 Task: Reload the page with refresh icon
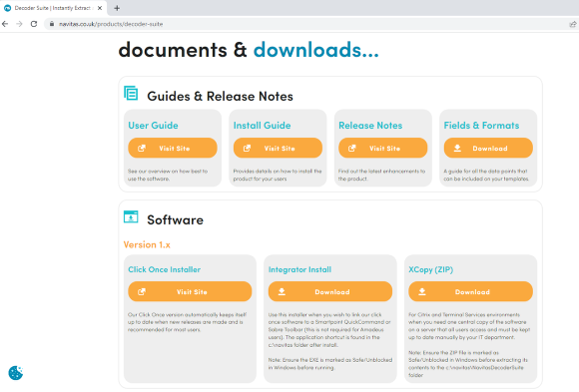[34, 24]
